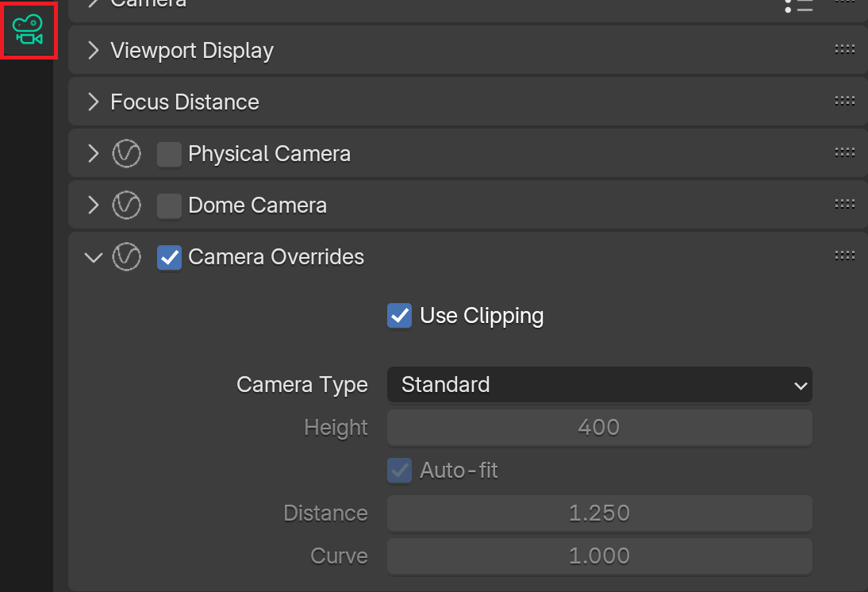This screenshot has height=592, width=868.
Task: Click the Height value field
Action: [x=600, y=428]
